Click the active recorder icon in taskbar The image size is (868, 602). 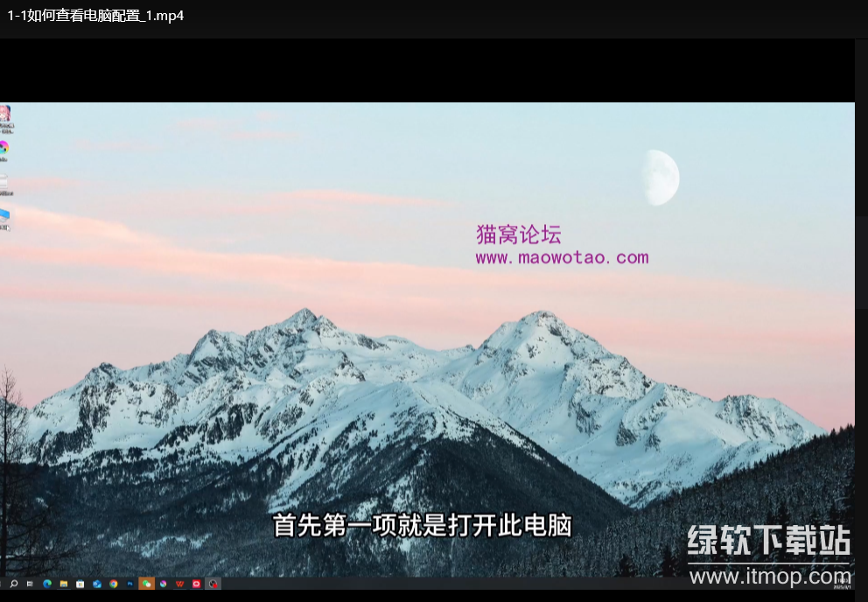(213, 584)
